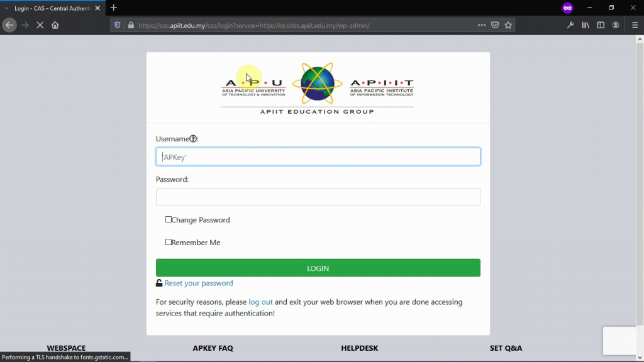Open the APKEY FAQ footer link
This screenshot has height=362, width=644.
(x=213, y=348)
